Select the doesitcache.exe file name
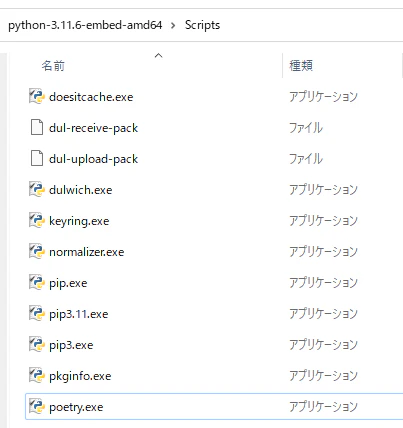This screenshot has width=403, height=428. click(91, 97)
